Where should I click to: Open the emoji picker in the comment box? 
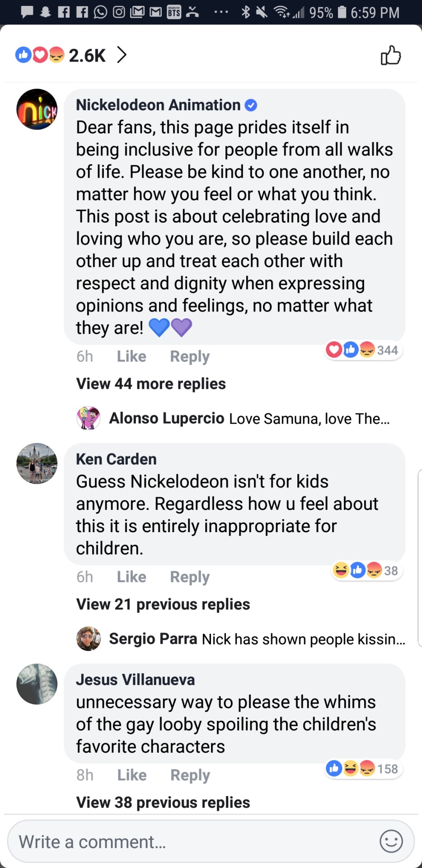pyautogui.click(x=391, y=841)
